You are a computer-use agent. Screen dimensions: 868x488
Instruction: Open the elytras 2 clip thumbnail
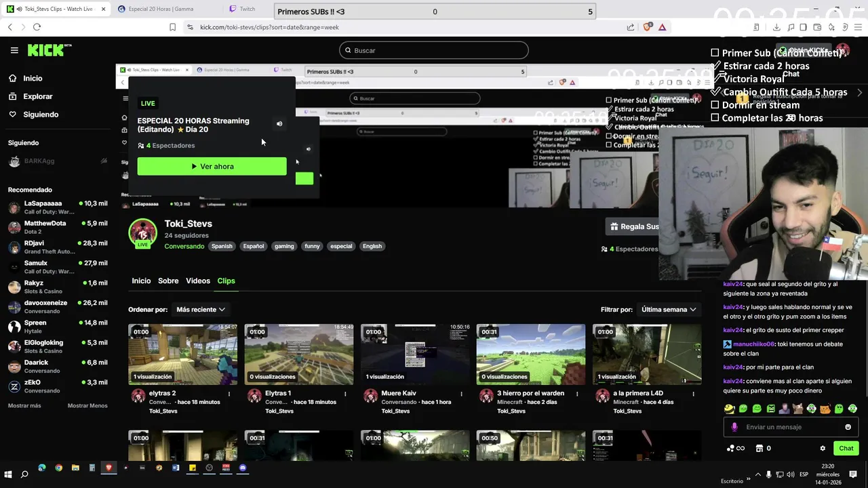click(x=183, y=354)
